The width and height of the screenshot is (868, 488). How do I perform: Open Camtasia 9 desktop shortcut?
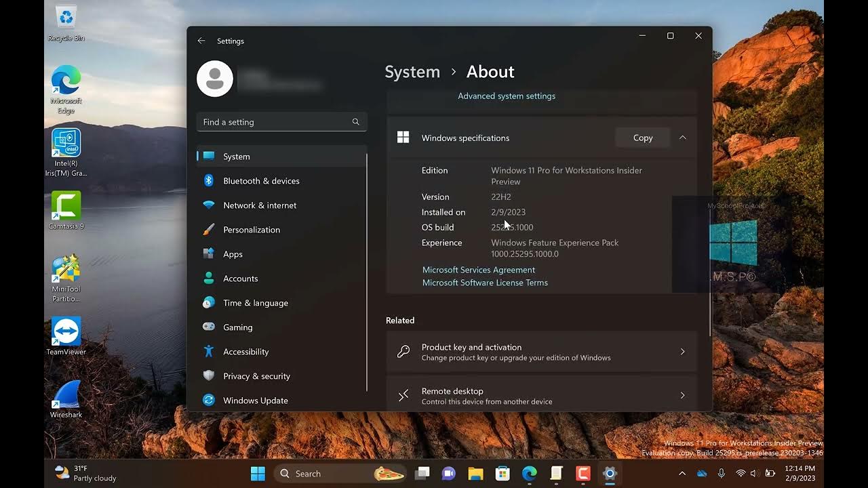66,211
